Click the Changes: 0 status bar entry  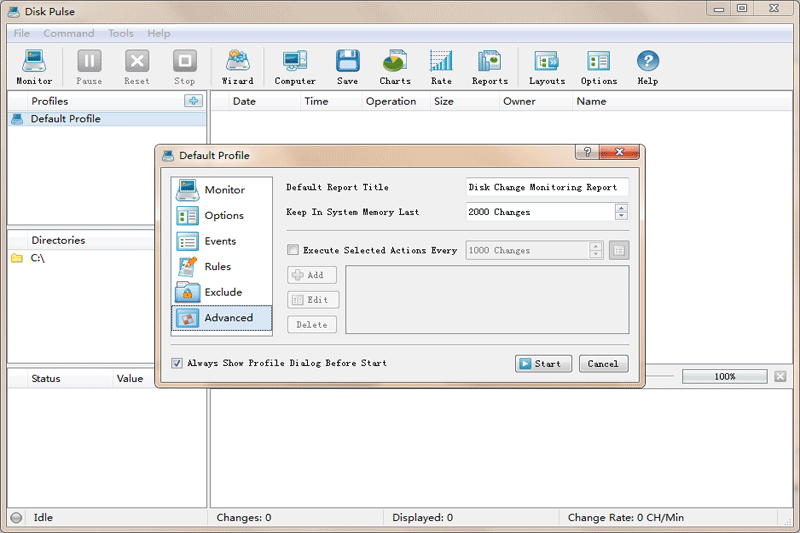(x=244, y=518)
